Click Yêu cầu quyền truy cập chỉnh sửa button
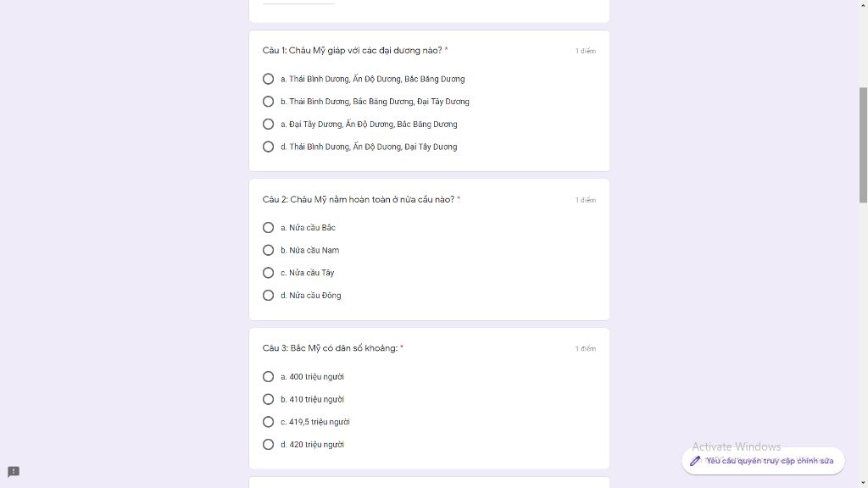This screenshot has height=488, width=868. (764, 461)
